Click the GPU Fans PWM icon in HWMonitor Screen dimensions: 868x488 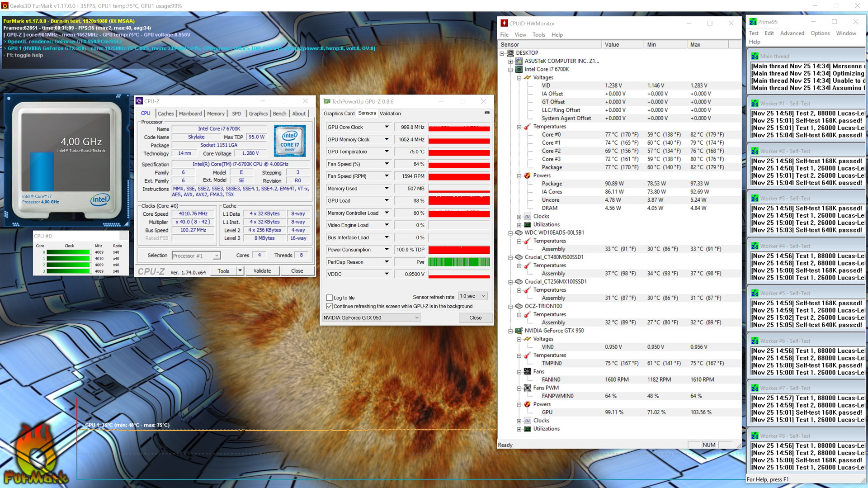(x=527, y=388)
